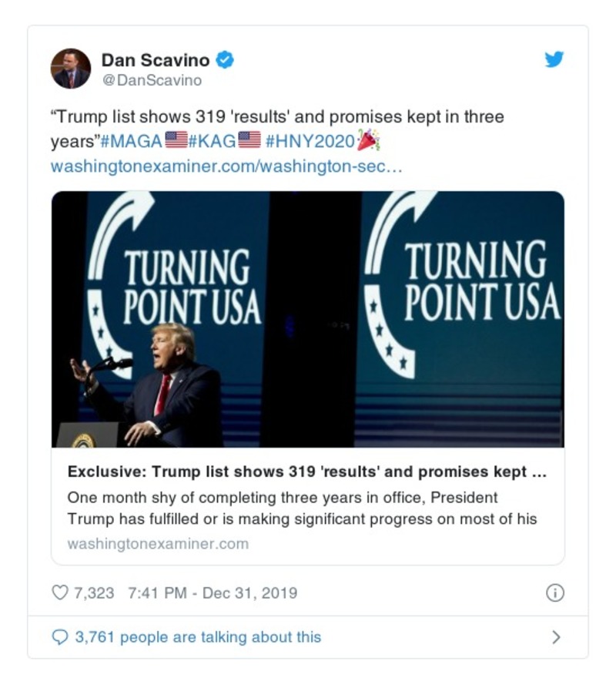616x685 pixels.
Task: Open Dan Scavino's profile picture
Action: pos(71,68)
